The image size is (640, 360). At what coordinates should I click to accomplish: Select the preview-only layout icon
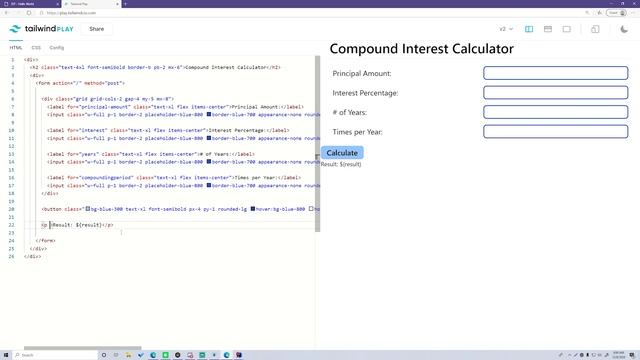click(x=567, y=29)
